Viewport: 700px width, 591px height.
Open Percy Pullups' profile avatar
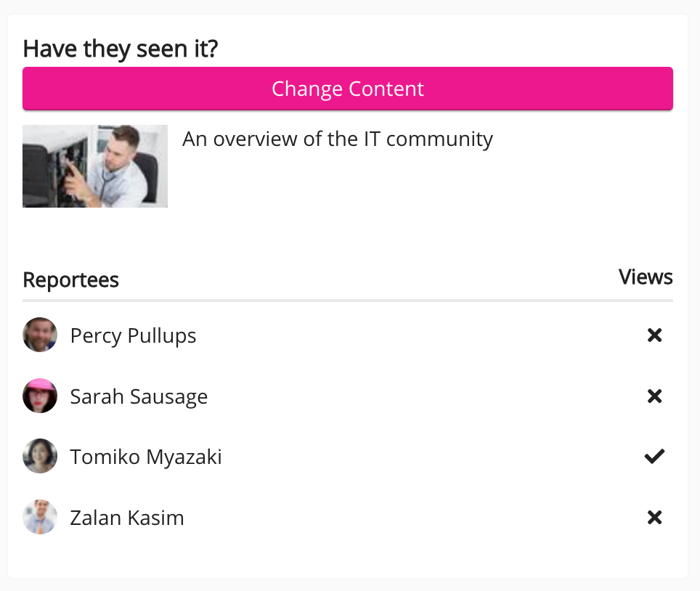click(x=40, y=335)
